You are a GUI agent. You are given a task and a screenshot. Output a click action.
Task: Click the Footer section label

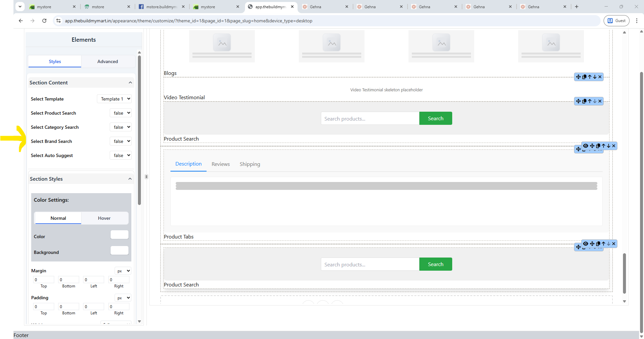(21, 335)
